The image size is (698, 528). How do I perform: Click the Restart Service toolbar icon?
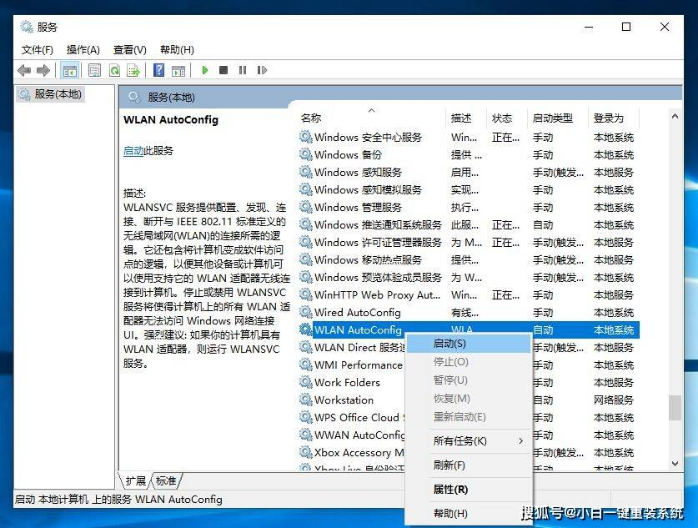pyautogui.click(x=262, y=70)
